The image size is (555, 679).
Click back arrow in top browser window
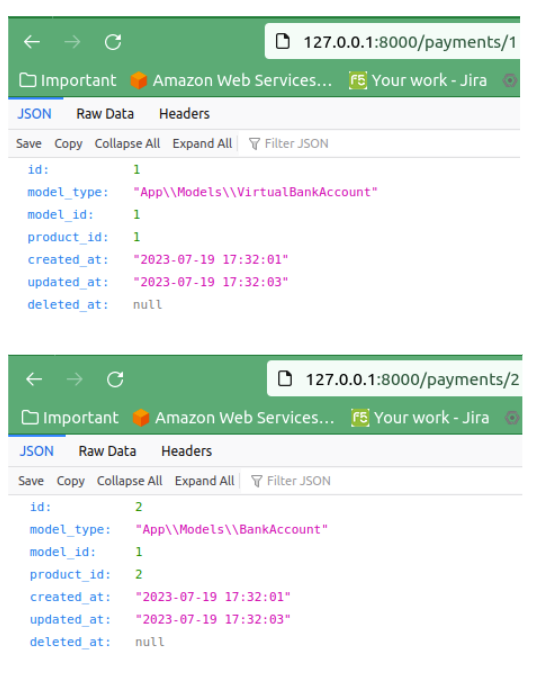pyautogui.click(x=32, y=42)
